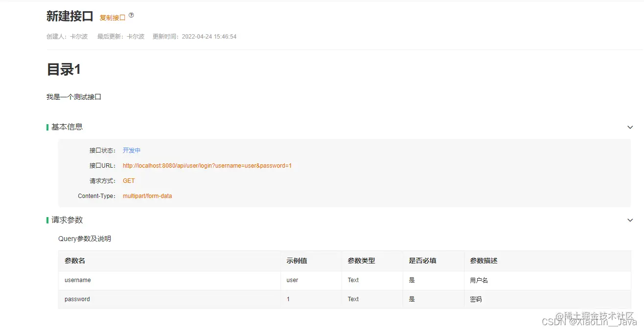Select the 开发中 interface status
Screen dimensions: 644x331
tap(132, 151)
